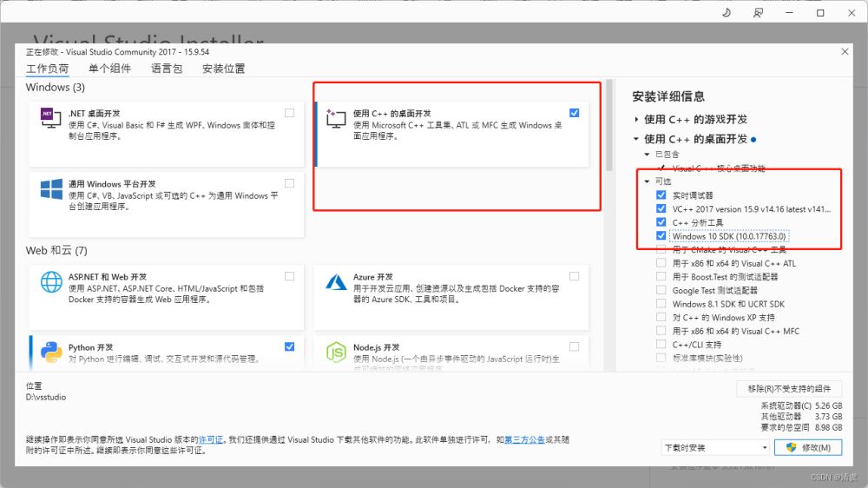Click the D:\vsstudio location path
This screenshot has height=488, width=868.
pyautogui.click(x=46, y=397)
